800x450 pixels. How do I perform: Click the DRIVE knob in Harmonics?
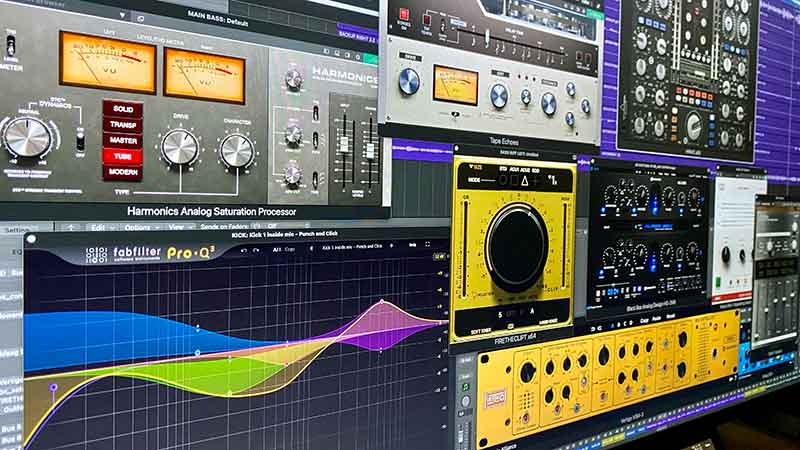click(180, 147)
